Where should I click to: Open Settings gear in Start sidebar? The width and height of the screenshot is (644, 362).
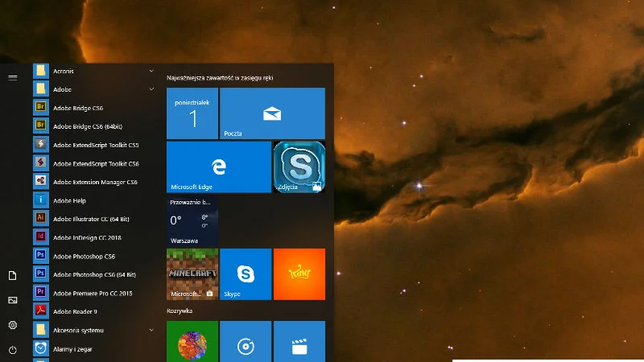click(x=13, y=325)
